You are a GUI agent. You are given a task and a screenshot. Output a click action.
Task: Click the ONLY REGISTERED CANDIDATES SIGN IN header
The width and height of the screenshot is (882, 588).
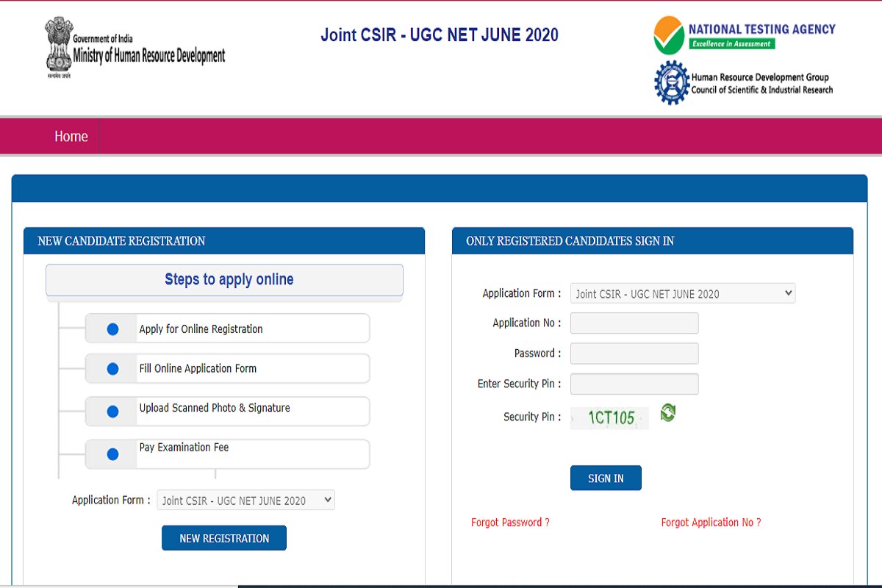(x=653, y=241)
